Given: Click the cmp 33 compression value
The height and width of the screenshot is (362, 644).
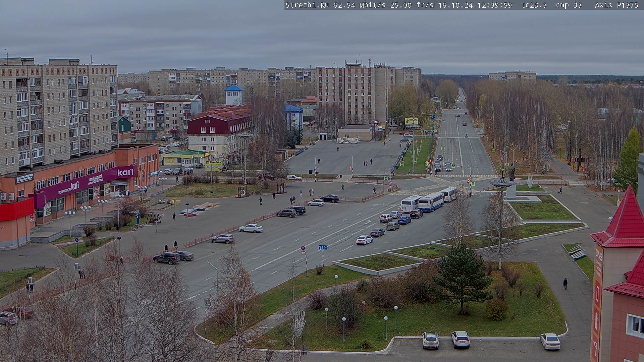Looking at the screenshot, I should coord(569,5).
